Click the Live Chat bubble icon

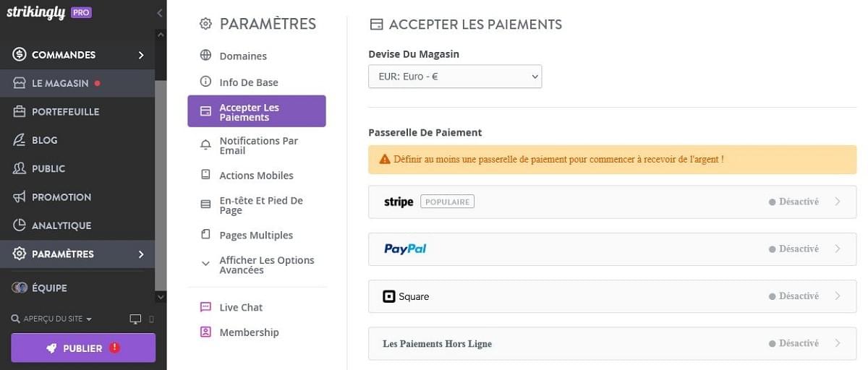(205, 307)
